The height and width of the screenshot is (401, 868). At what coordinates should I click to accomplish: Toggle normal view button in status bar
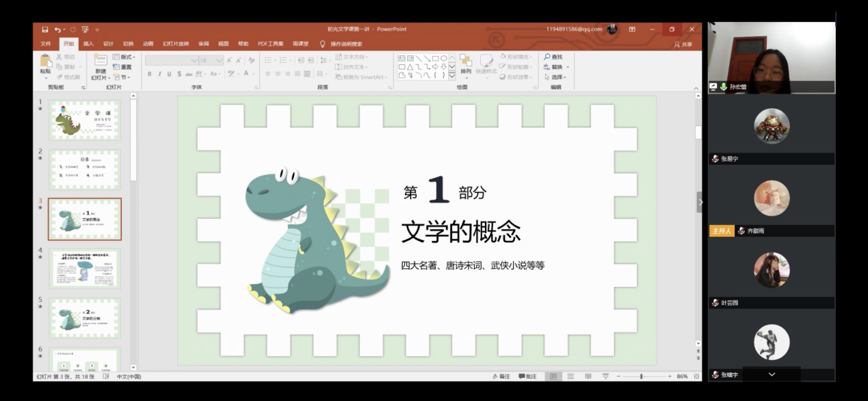click(x=553, y=376)
